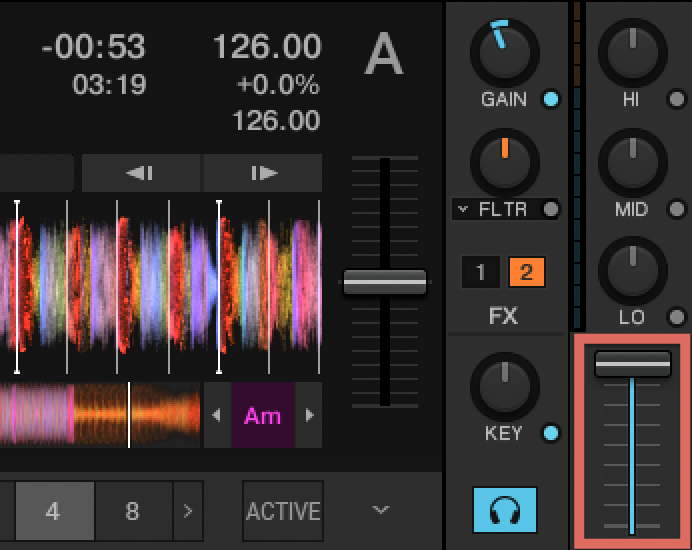Viewport: 692px width, 550px height.
Task: Disable FX unit 2 assignment
Action: 527,272
